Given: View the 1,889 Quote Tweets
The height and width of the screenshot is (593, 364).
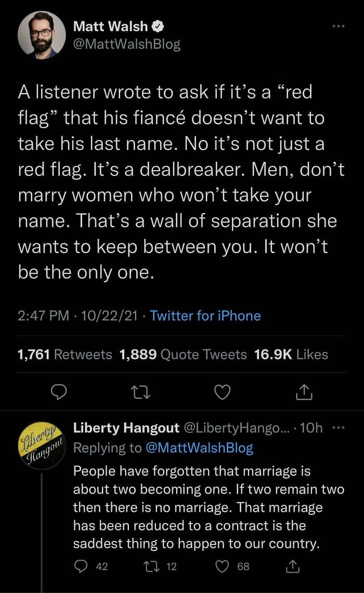Looking at the screenshot, I should click(x=183, y=355).
